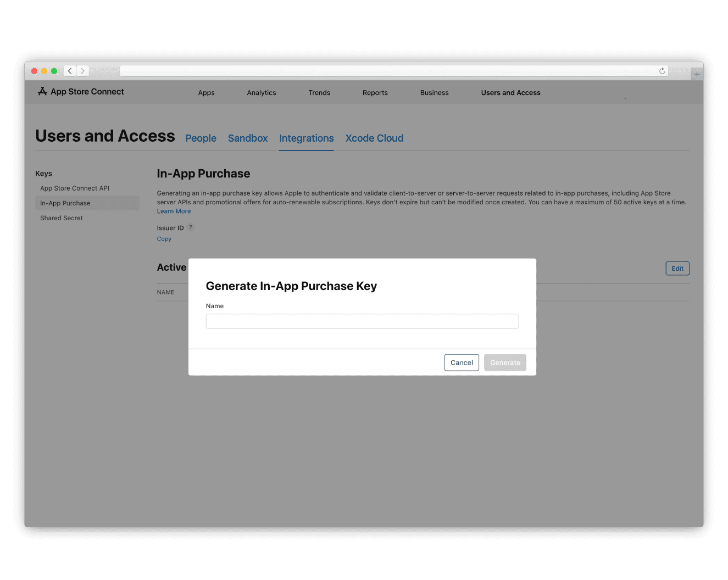This screenshot has width=728, height=580.
Task: Navigate to Analytics
Action: pyautogui.click(x=261, y=92)
